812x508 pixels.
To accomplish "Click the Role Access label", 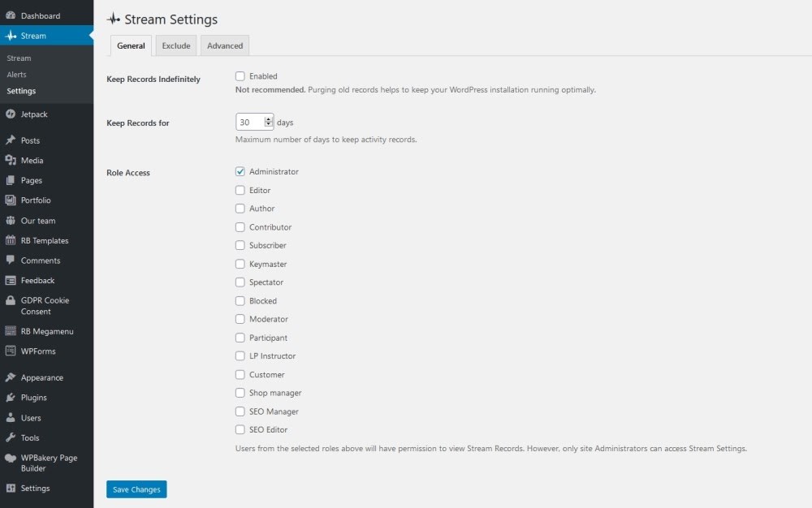I will [x=128, y=173].
